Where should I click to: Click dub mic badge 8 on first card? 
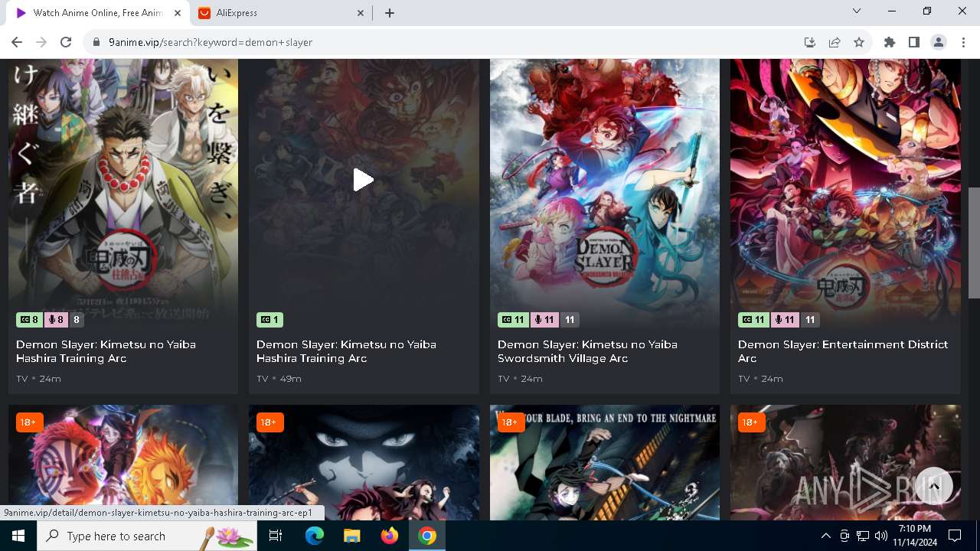[x=56, y=320]
